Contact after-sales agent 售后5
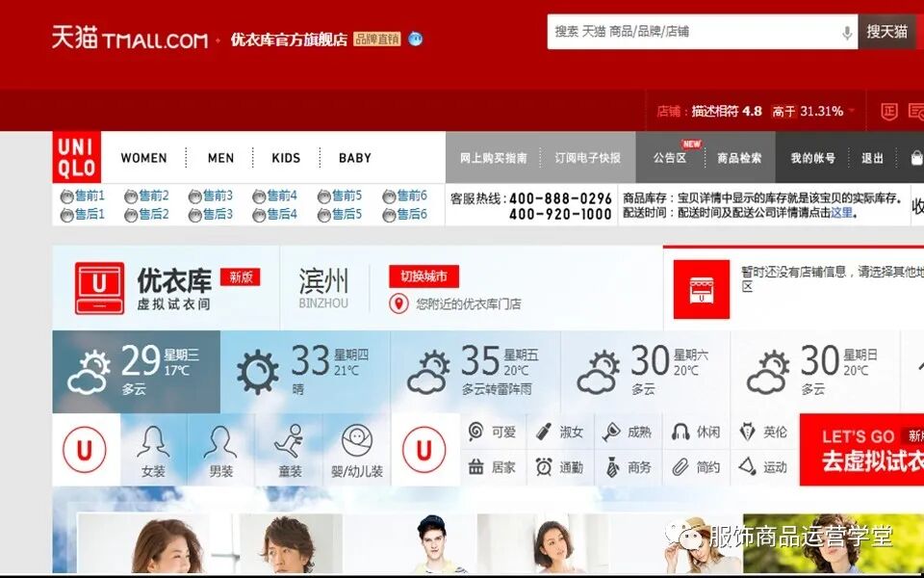924x578 pixels. click(x=340, y=215)
